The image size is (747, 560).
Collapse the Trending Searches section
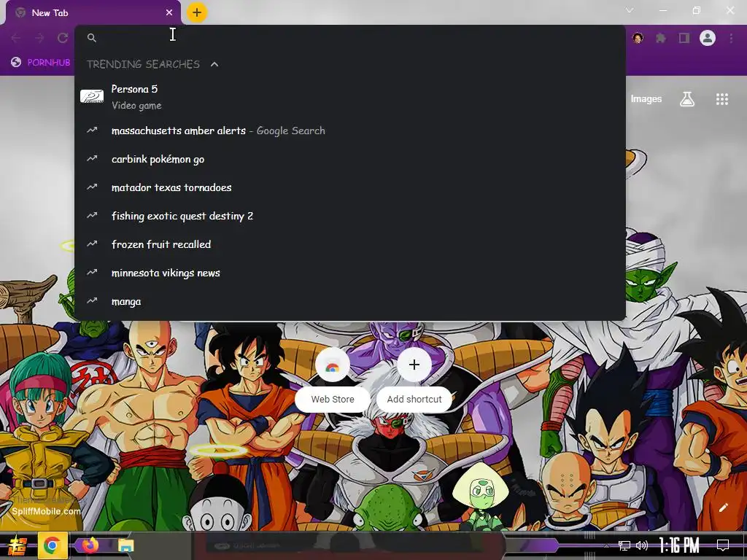214,64
